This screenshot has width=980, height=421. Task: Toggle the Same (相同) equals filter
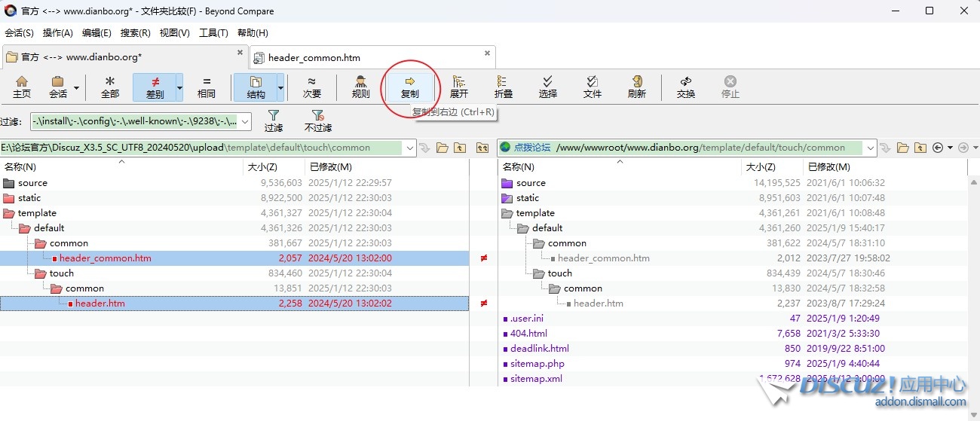click(206, 87)
